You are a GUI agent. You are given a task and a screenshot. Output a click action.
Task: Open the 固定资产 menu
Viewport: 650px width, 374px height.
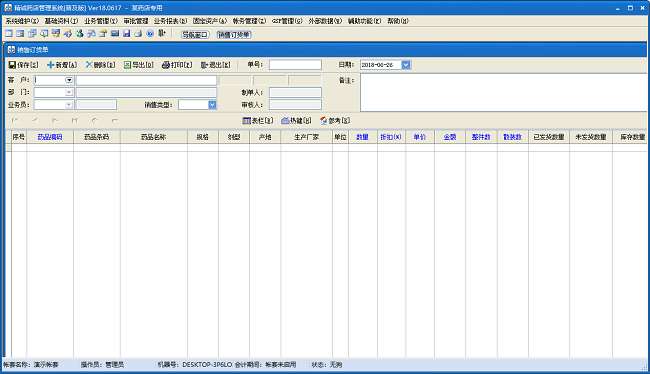(x=210, y=21)
